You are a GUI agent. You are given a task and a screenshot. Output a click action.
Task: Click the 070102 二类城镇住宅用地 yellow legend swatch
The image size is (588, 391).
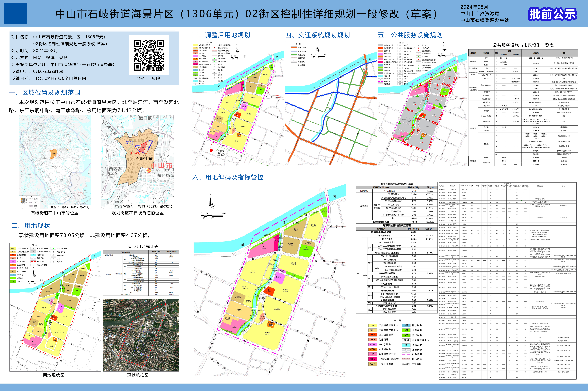coord(372,325)
